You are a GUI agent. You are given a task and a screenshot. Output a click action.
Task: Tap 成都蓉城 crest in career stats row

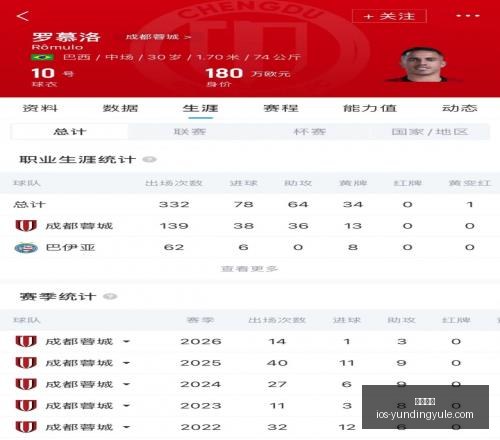tap(26, 226)
